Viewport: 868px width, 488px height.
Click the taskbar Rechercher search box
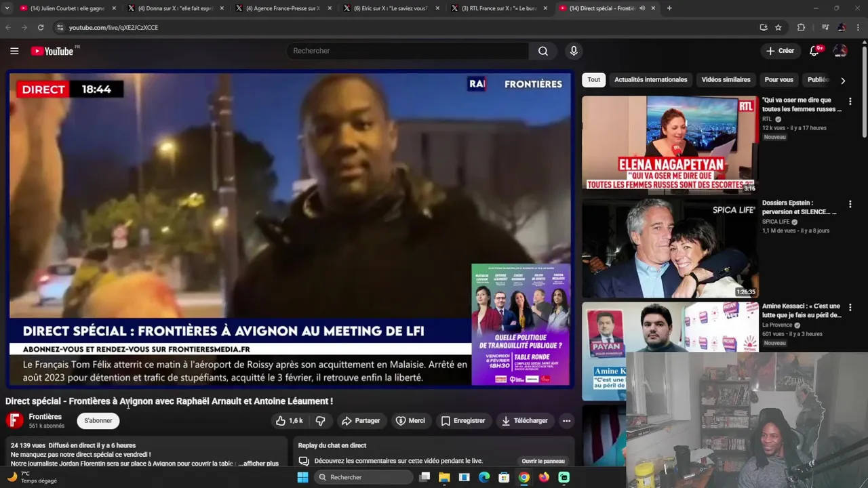pyautogui.click(x=363, y=477)
